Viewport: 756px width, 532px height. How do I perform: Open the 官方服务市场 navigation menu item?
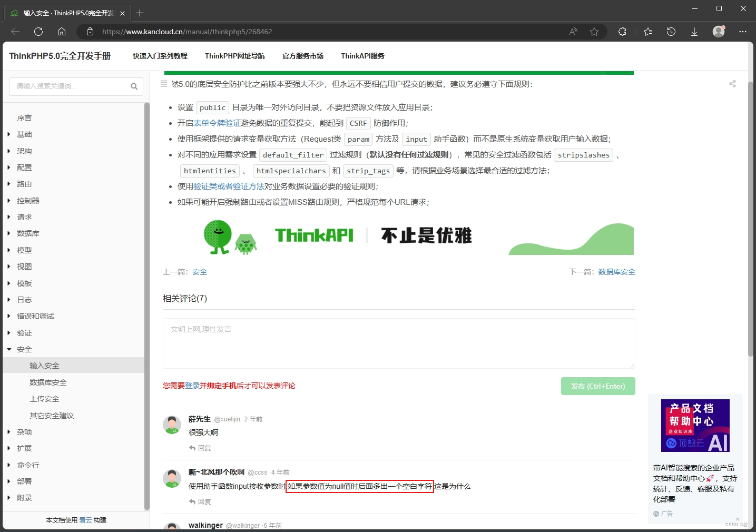pyautogui.click(x=302, y=56)
